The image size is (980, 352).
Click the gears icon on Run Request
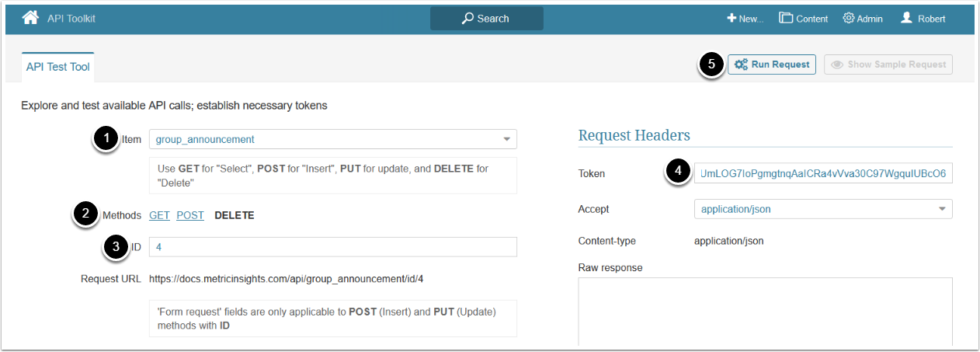tap(742, 64)
